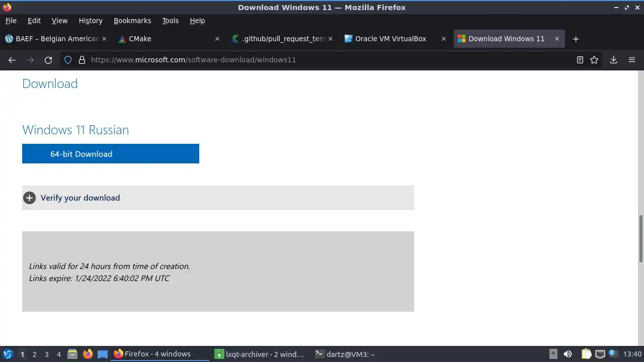Viewport: 644px width, 362px height.
Task: Open the clipboard manager tray icon
Action: (587, 354)
